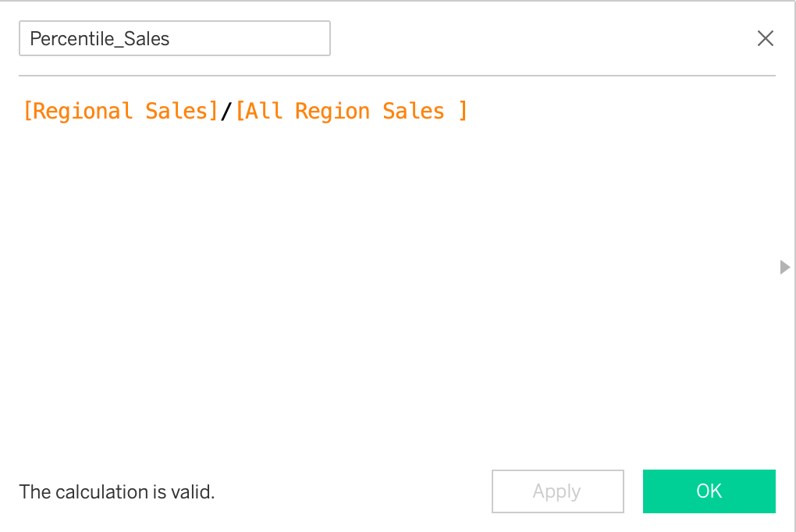The height and width of the screenshot is (532, 796).
Task: Click the word "Region" in second field reference
Action: point(331,112)
